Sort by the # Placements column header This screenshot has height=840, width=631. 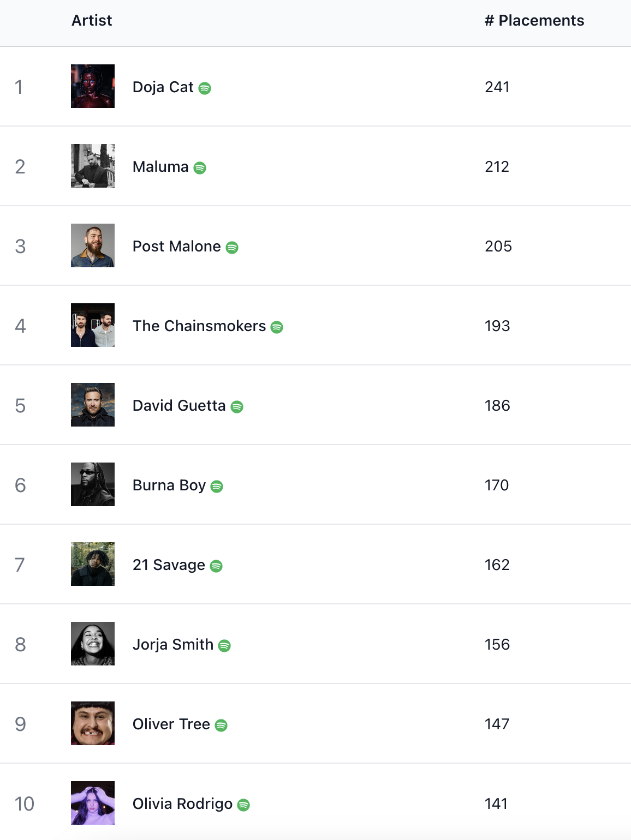(534, 20)
